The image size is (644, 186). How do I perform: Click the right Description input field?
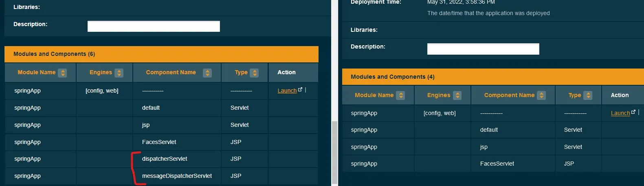click(x=483, y=49)
